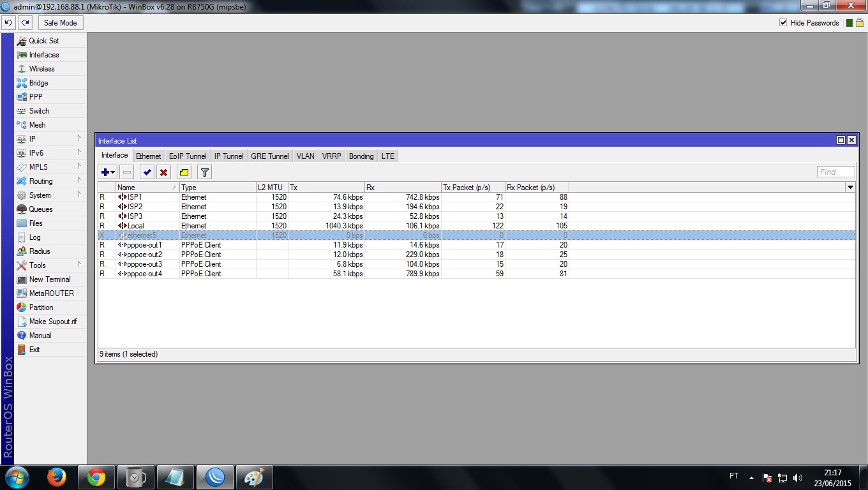Click the Find search field

(x=836, y=172)
